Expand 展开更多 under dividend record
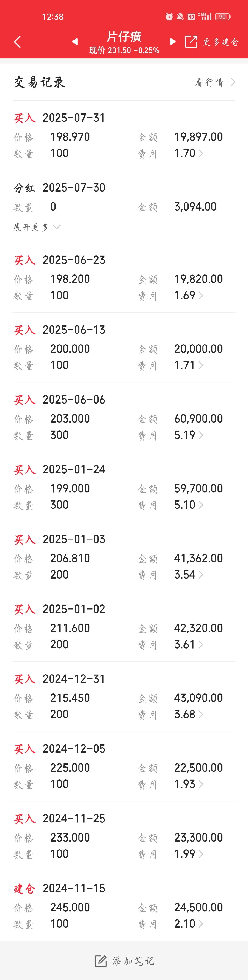The image size is (248, 980). pos(37,227)
